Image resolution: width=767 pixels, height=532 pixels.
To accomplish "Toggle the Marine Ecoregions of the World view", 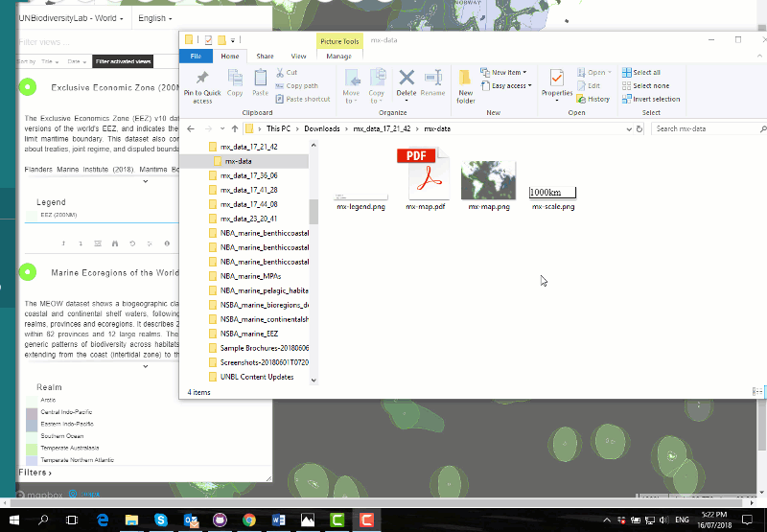I will pos(28,272).
